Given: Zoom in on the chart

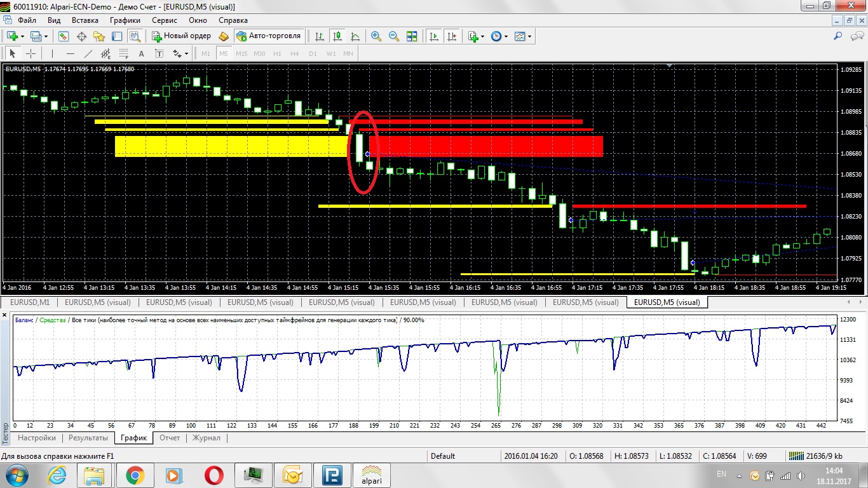Looking at the screenshot, I should [x=376, y=36].
